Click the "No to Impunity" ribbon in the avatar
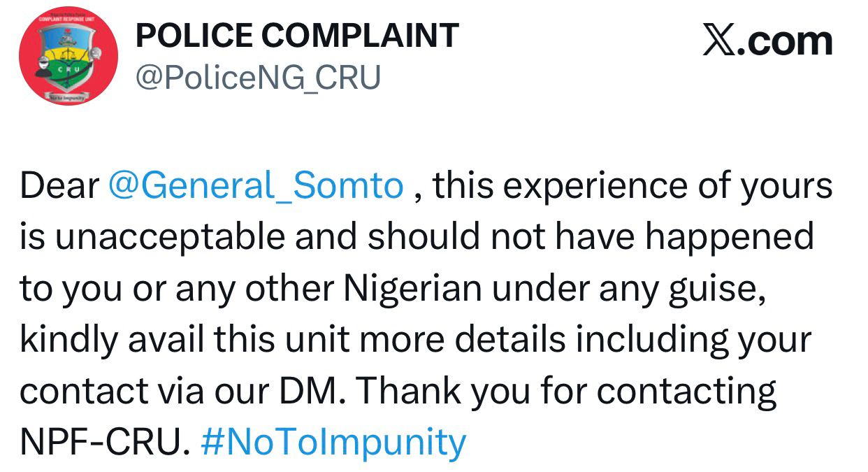This screenshot has height=472, width=868. [66, 99]
